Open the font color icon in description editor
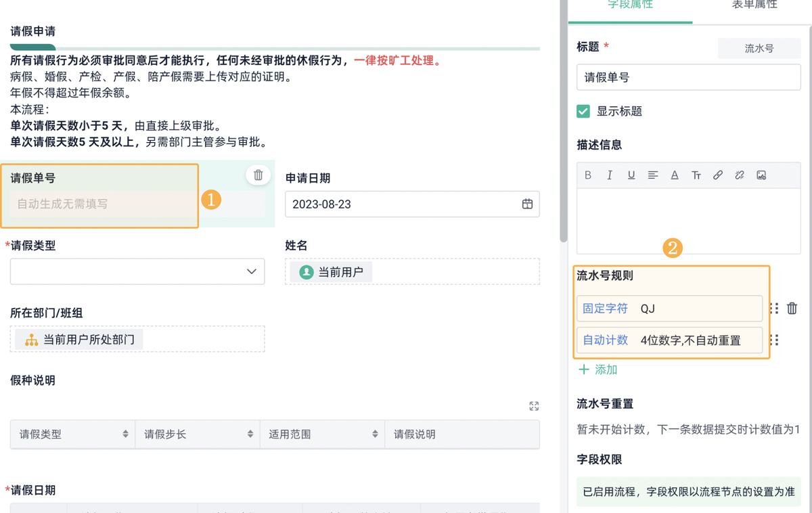 click(675, 175)
